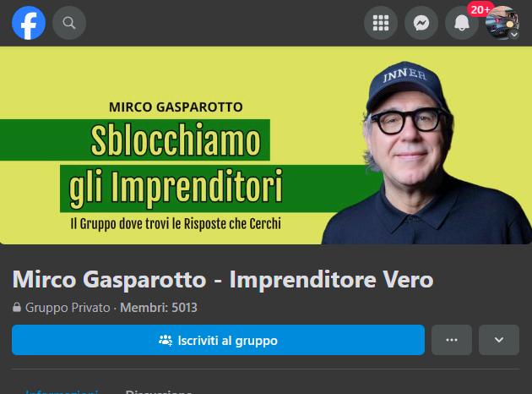532x394 pixels.
Task: Click group title Mirco Gasparotto - Imprenditore Vero
Action: coord(223,280)
